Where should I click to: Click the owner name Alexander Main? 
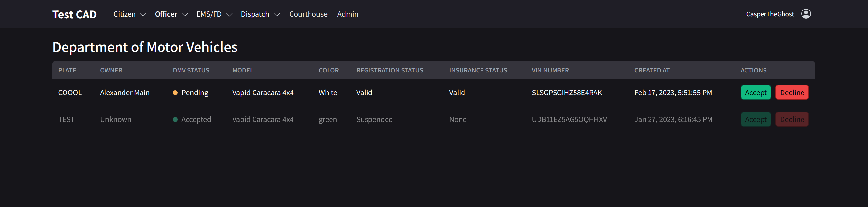125,93
